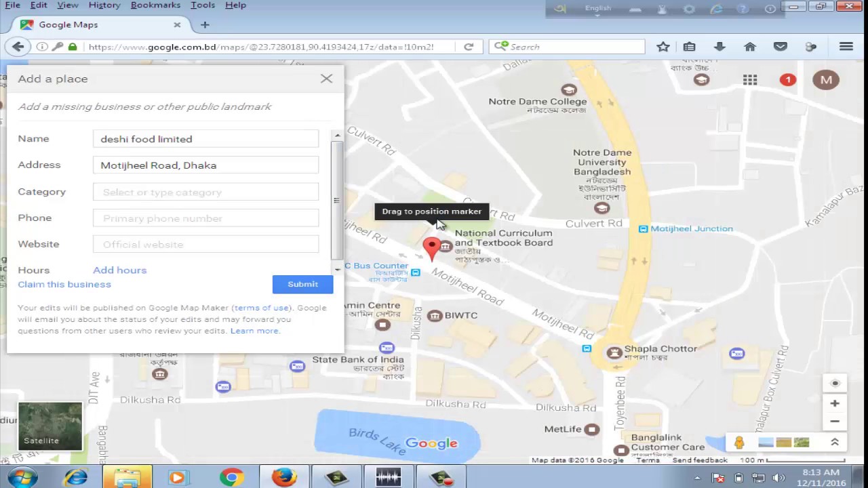The image size is (868, 488).
Task: Select the Street View pegman
Action: (x=739, y=443)
